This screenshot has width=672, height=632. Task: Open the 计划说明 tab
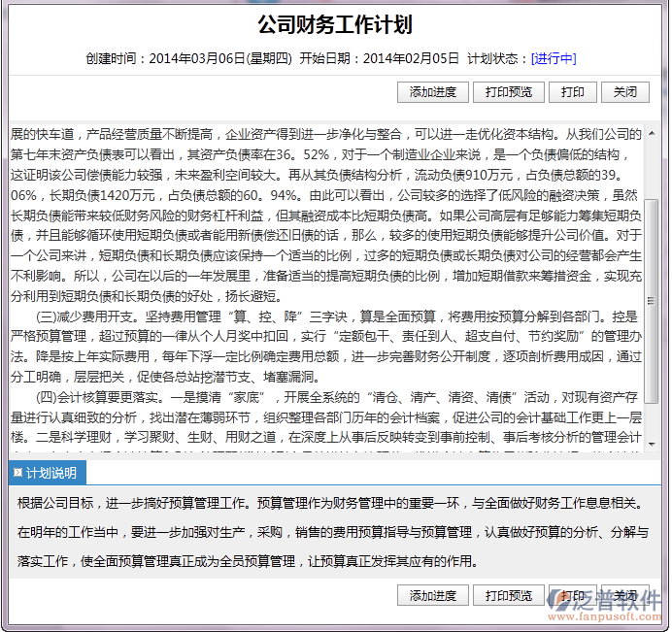50,473
